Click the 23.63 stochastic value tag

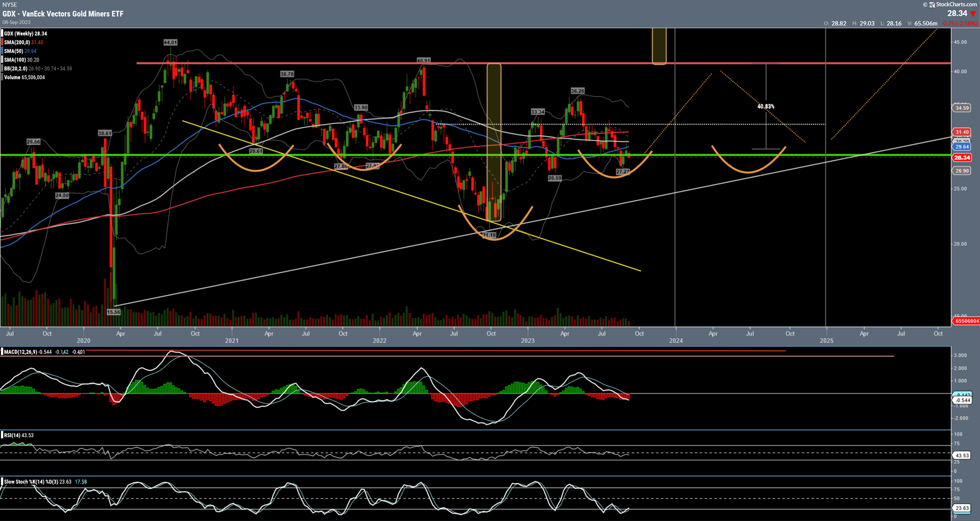tap(962, 508)
